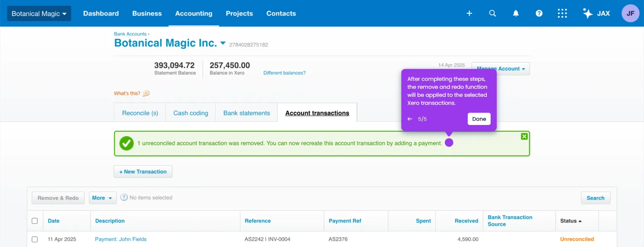Click the New Transaction button
Image resolution: width=644 pixels, height=247 pixels.
143,172
